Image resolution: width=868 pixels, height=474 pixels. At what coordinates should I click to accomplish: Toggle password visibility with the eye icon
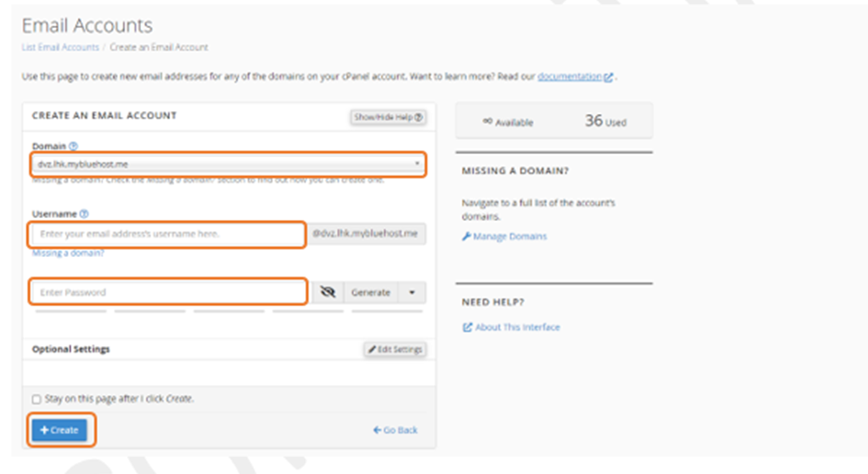click(x=327, y=292)
